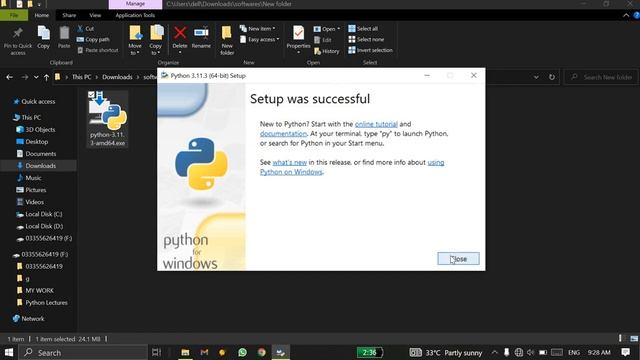The image size is (640, 360).
Task: Click the taskbar Search box
Action: pos(84,353)
